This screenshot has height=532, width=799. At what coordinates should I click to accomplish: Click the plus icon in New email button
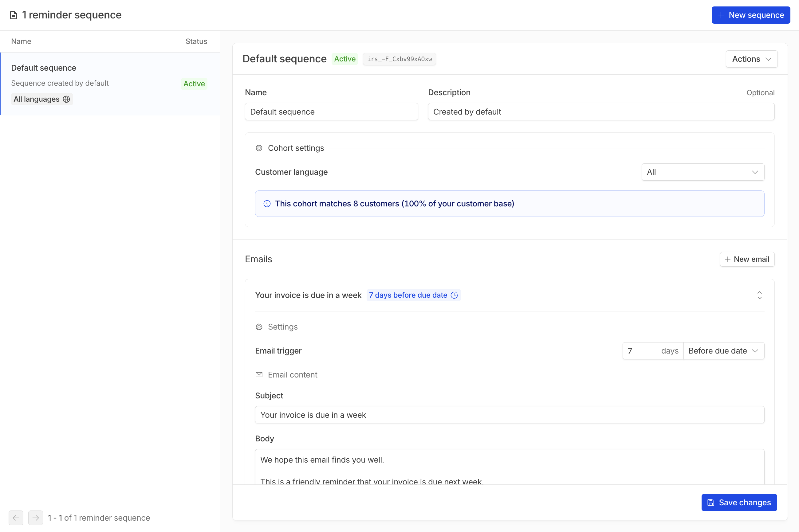[x=728, y=259]
